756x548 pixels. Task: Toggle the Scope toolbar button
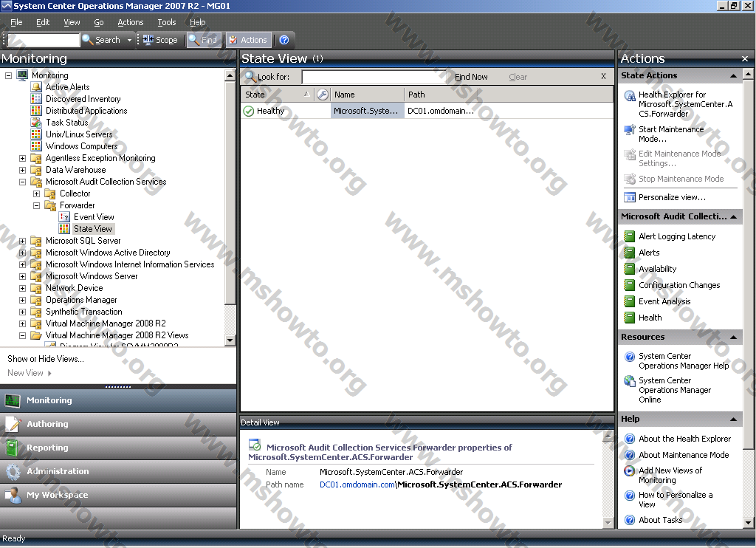(160, 40)
